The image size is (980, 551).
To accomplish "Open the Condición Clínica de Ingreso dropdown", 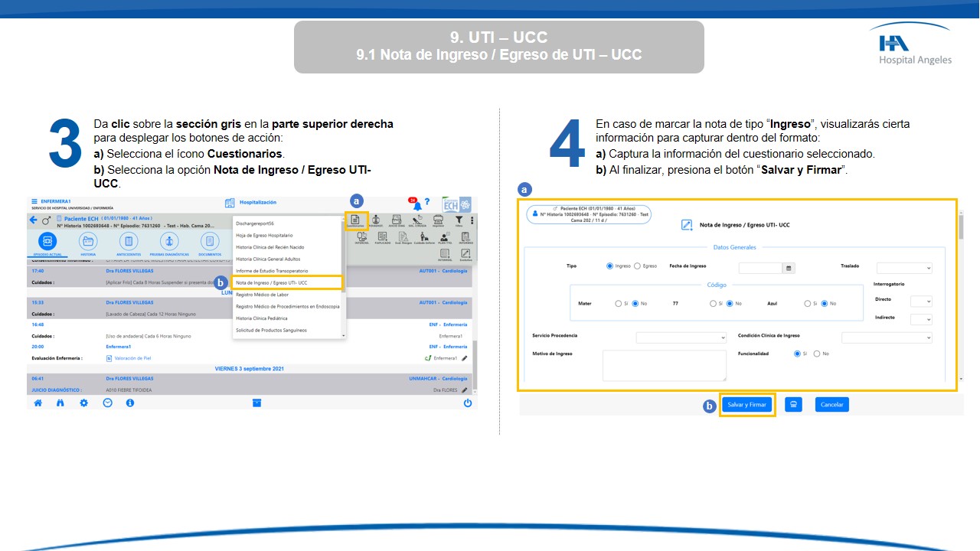I will (886, 337).
